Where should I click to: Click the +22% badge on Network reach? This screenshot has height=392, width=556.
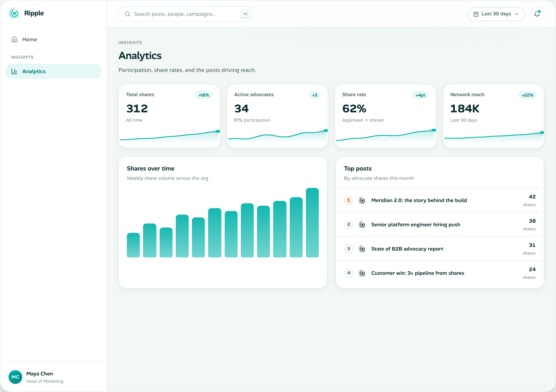pyautogui.click(x=528, y=95)
